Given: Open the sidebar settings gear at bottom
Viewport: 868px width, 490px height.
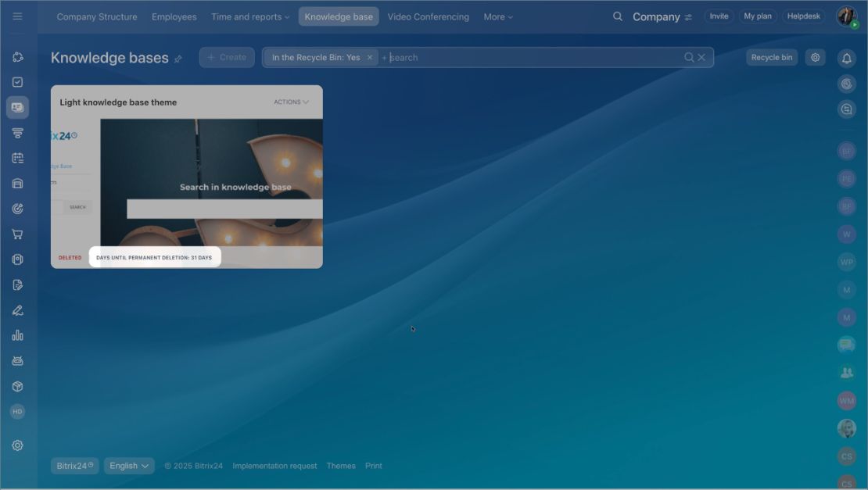Looking at the screenshot, I should click(x=18, y=445).
